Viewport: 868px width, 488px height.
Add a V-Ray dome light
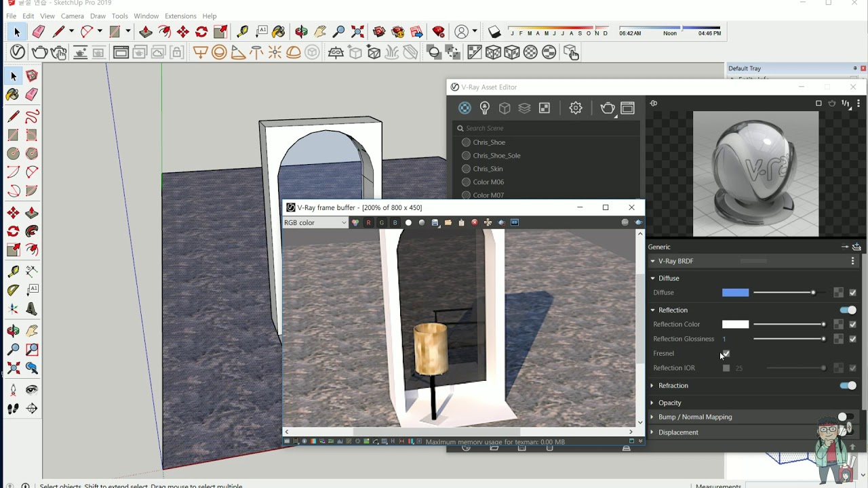pyautogui.click(x=294, y=52)
